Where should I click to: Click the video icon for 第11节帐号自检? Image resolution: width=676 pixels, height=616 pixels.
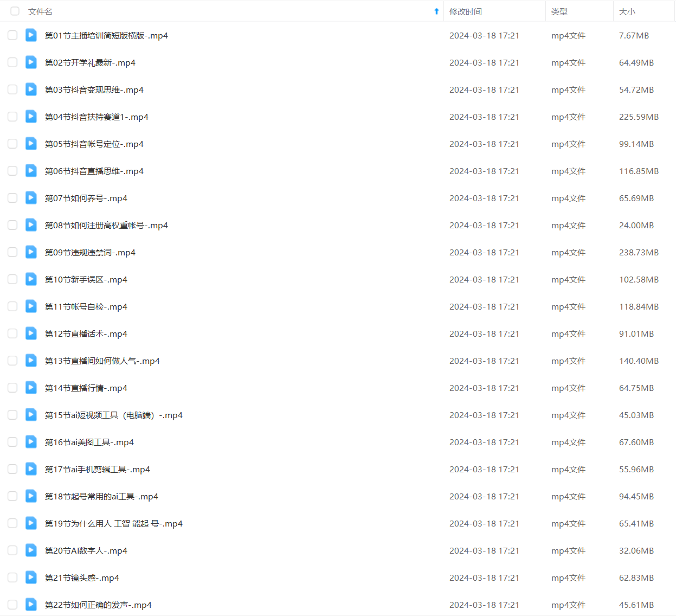(31, 306)
